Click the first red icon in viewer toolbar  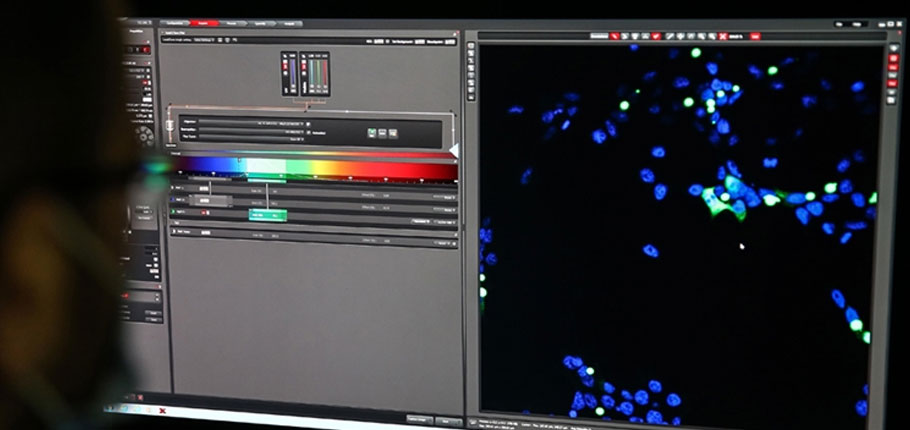click(x=614, y=36)
